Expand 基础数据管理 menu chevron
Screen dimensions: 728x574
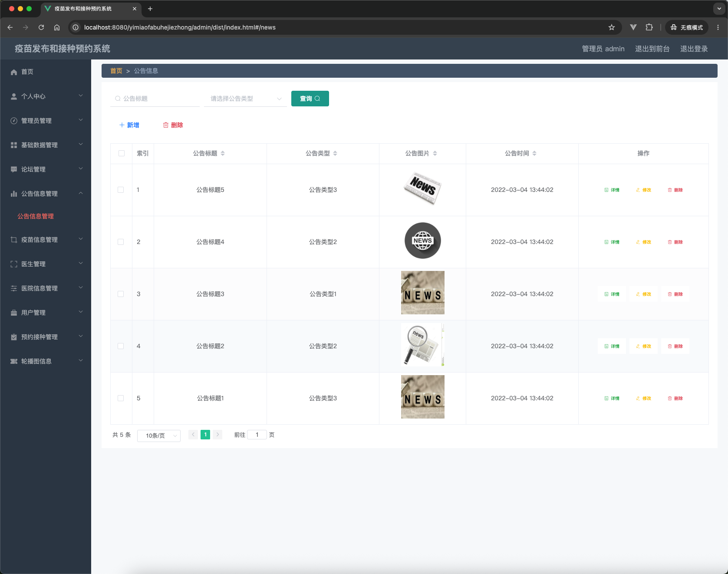click(x=81, y=145)
